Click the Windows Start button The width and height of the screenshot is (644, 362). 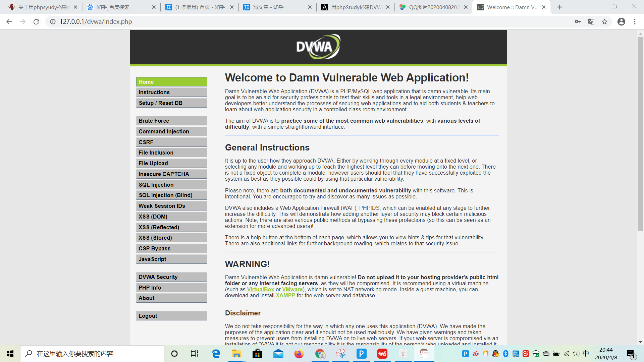[x=10, y=354]
